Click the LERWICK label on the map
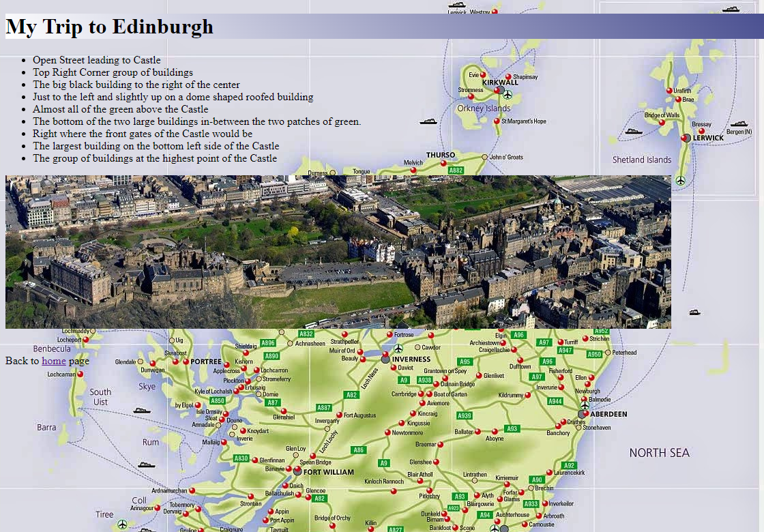The height and width of the screenshot is (532, 764). pos(709,138)
